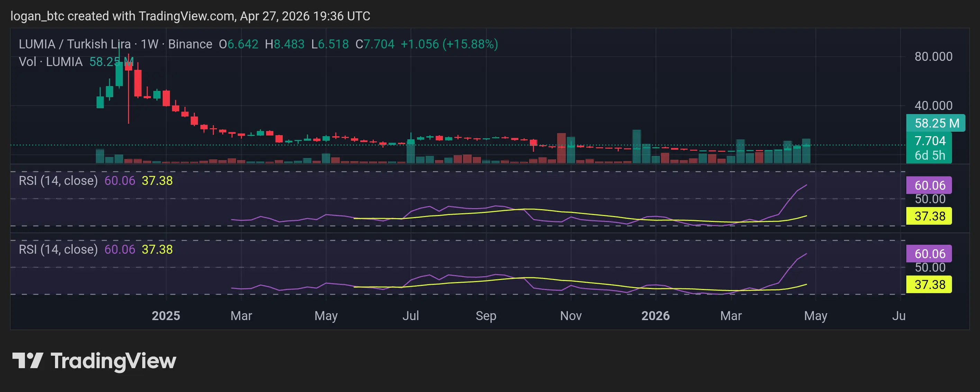Click the Vol · LUMIA indicator label
Screen dimensions: 980x392
click(x=51, y=62)
